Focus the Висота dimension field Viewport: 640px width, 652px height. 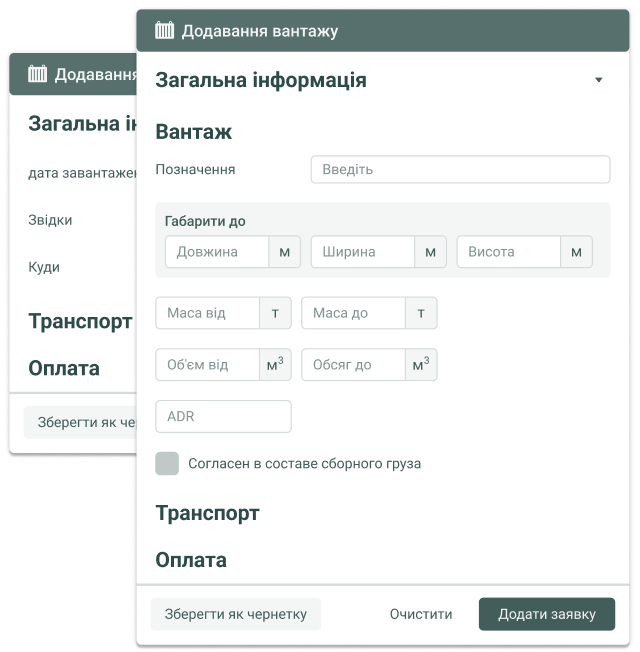coord(509,252)
